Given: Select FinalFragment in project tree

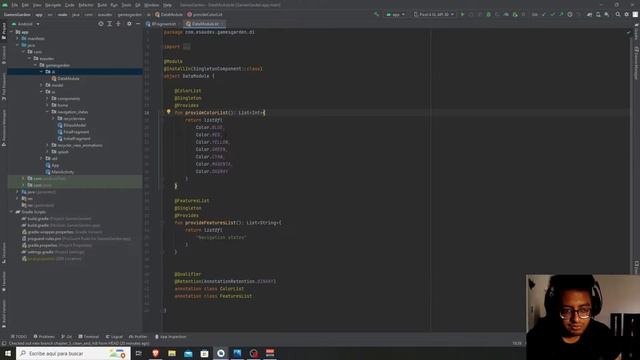Looking at the screenshot, I should [73, 132].
